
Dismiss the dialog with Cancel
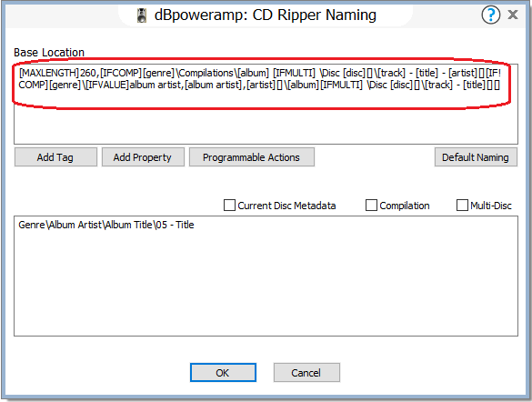[x=306, y=373]
